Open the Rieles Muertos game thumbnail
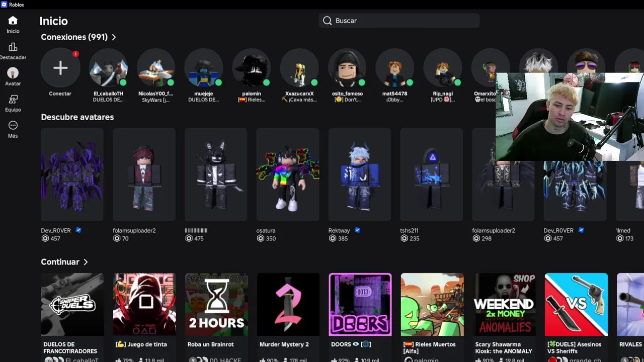 (432, 304)
